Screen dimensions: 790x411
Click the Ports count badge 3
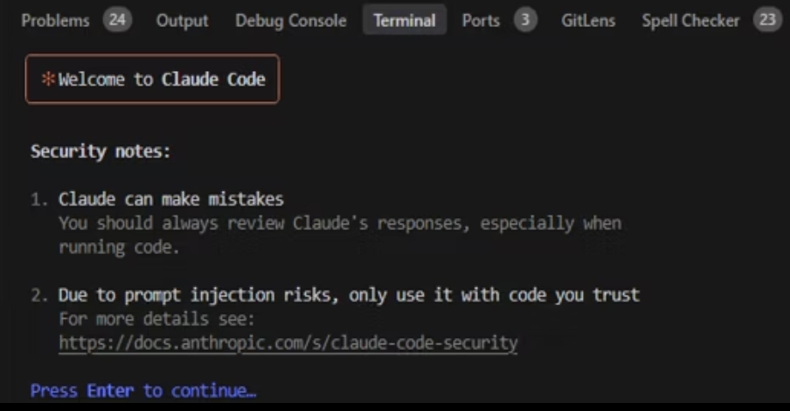click(525, 20)
